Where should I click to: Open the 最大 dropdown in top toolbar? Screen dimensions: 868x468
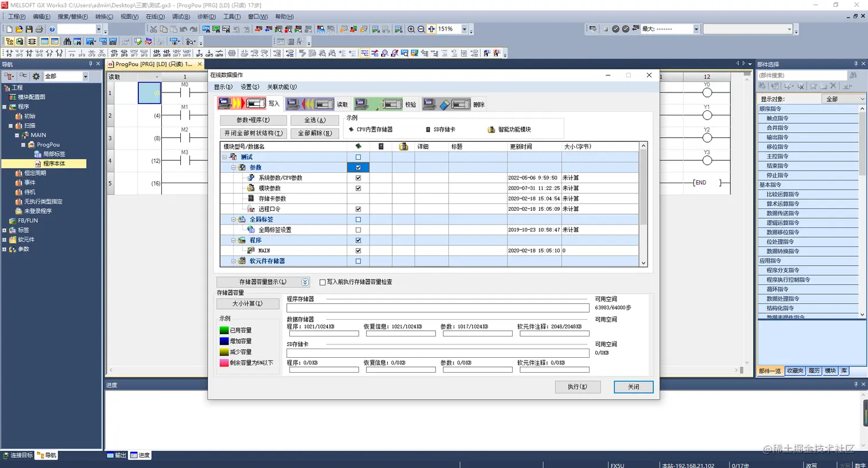coord(696,29)
